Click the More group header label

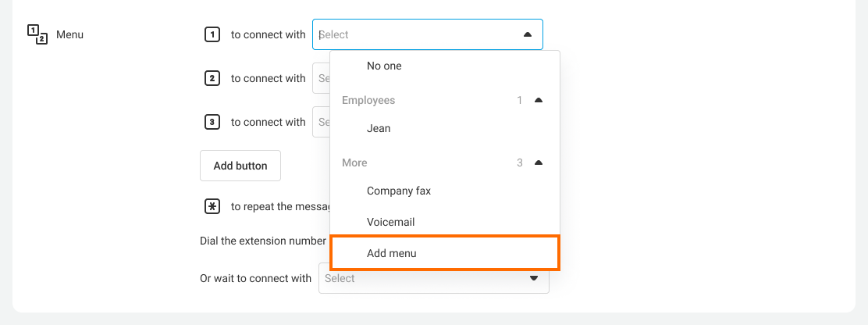(x=354, y=162)
